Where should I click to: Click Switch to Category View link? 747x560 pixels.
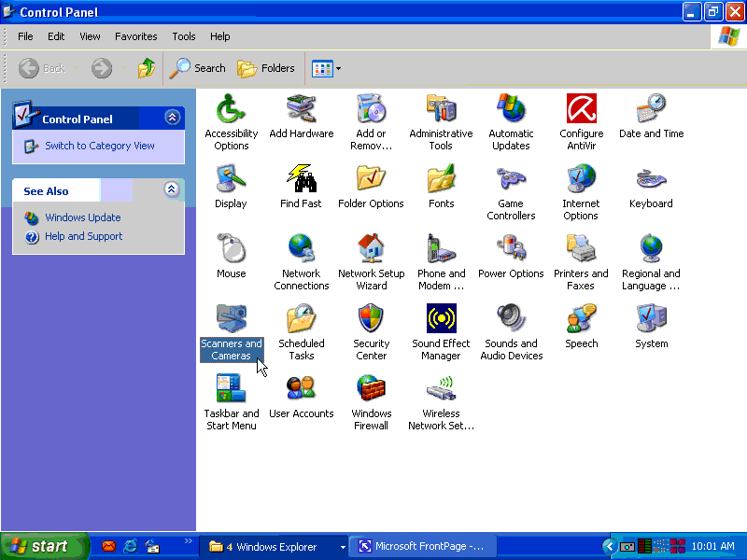[x=99, y=146]
